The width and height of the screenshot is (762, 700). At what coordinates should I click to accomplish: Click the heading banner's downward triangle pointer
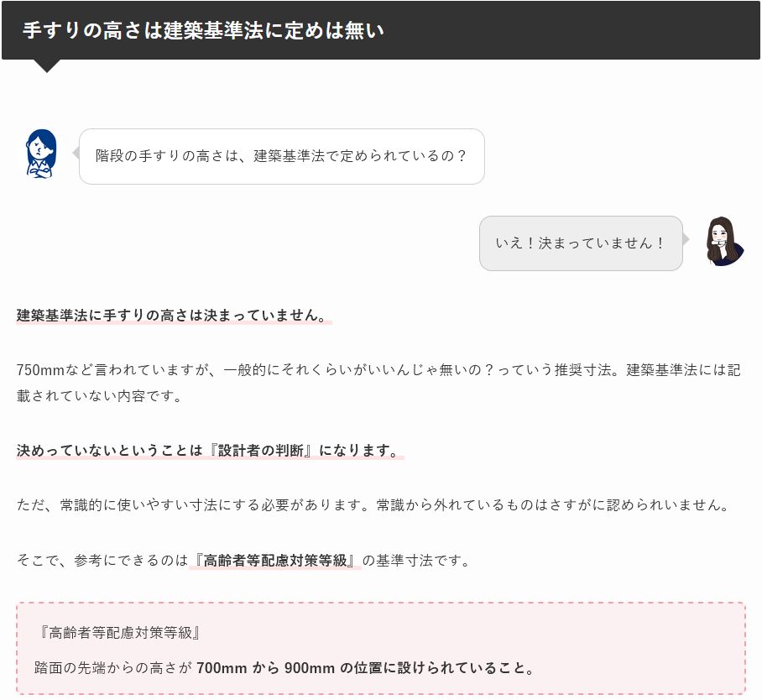tap(47, 65)
